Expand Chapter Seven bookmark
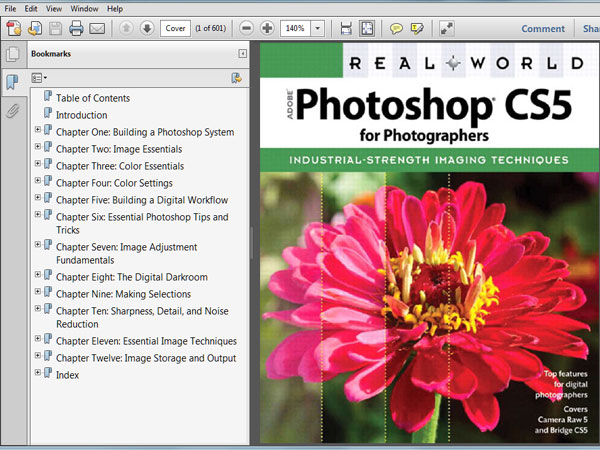 click(x=38, y=244)
